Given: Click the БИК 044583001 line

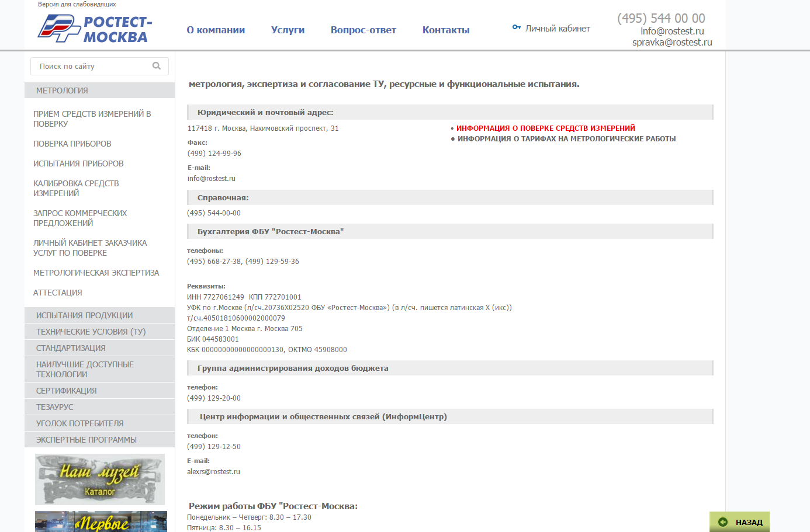Looking at the screenshot, I should tap(213, 339).
